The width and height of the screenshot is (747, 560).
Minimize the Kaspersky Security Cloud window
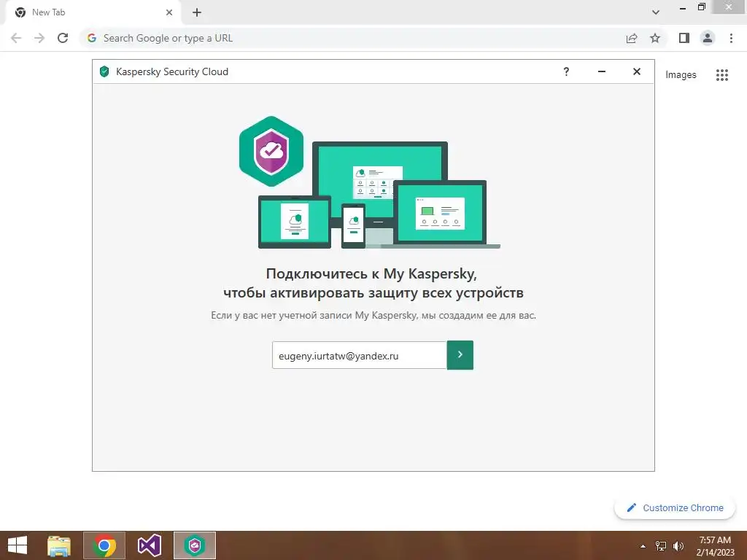[602, 71]
